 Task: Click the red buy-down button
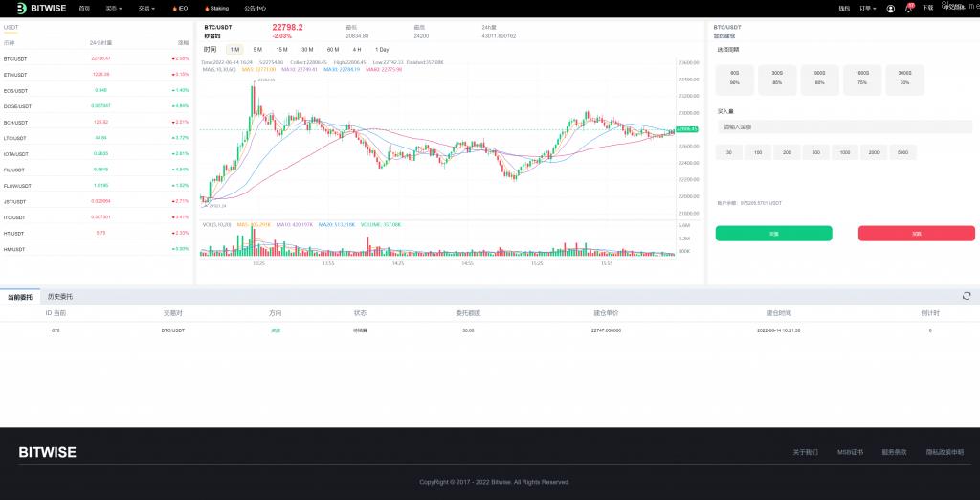(x=916, y=233)
